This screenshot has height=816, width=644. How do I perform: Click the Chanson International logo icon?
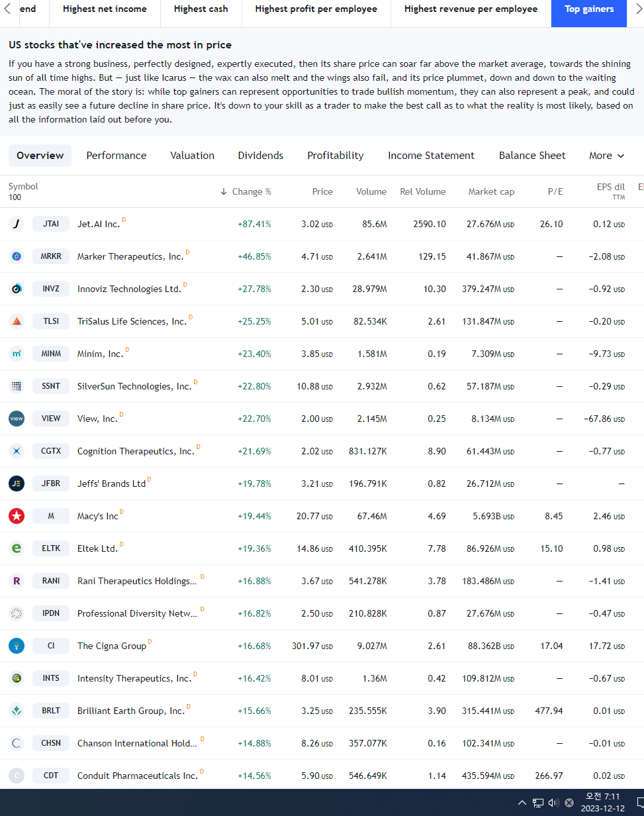(x=17, y=743)
